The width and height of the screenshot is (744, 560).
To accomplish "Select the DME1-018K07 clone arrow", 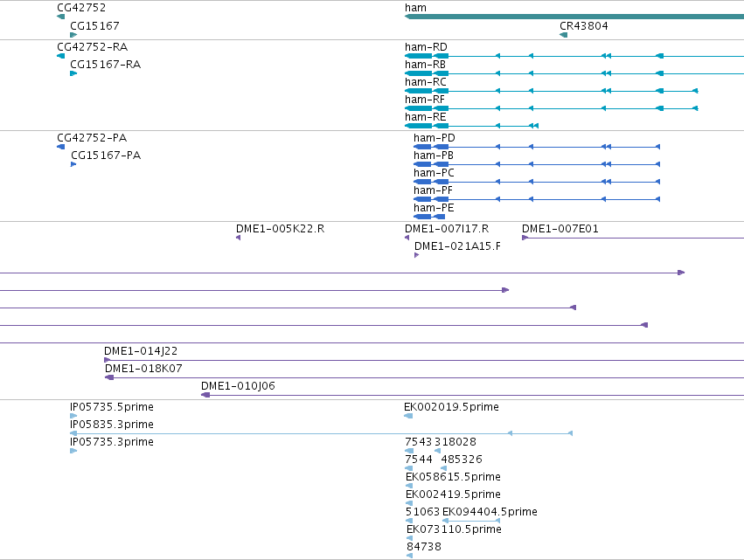I will (109, 377).
